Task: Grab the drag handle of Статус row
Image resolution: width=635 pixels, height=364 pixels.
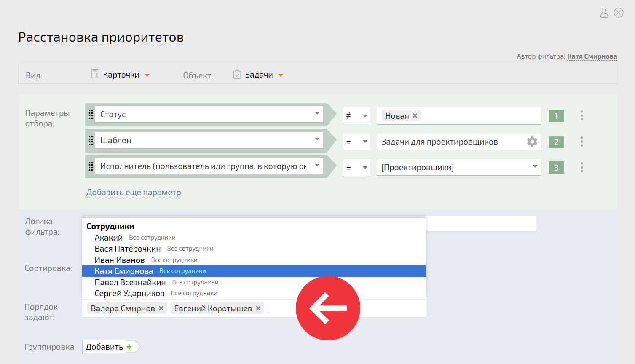Action: [x=91, y=115]
